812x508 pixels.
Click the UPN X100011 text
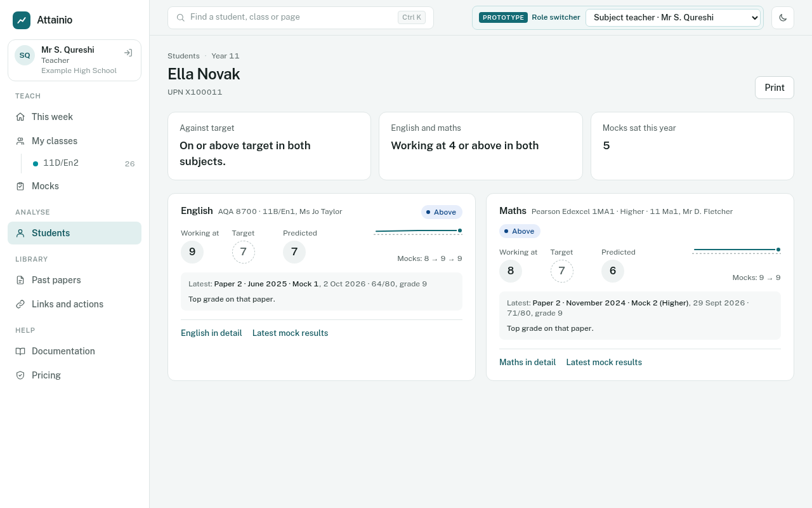point(195,92)
